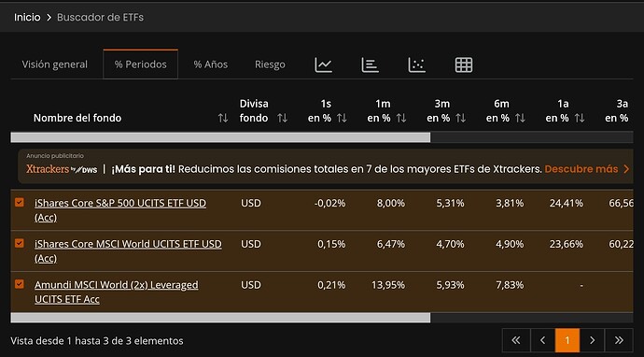Select the table grid view icon
The image size is (644, 357).
point(464,65)
